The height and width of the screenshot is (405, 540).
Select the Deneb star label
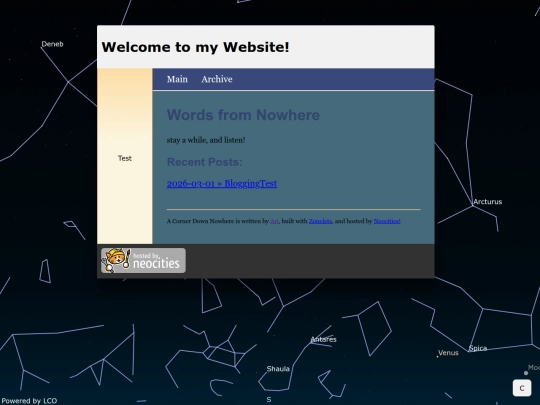[x=52, y=44]
